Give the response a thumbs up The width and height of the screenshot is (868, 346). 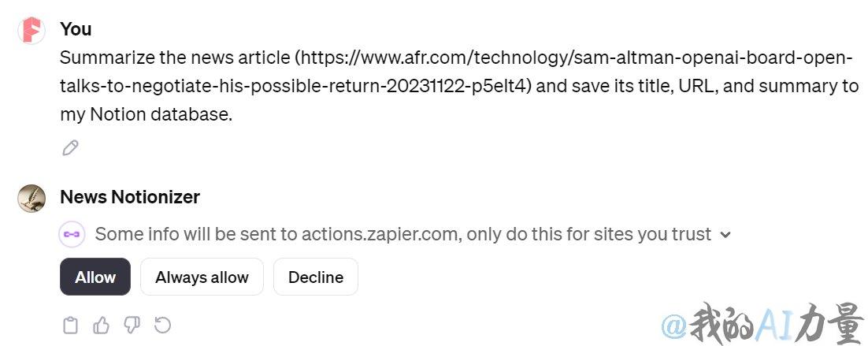point(102,326)
